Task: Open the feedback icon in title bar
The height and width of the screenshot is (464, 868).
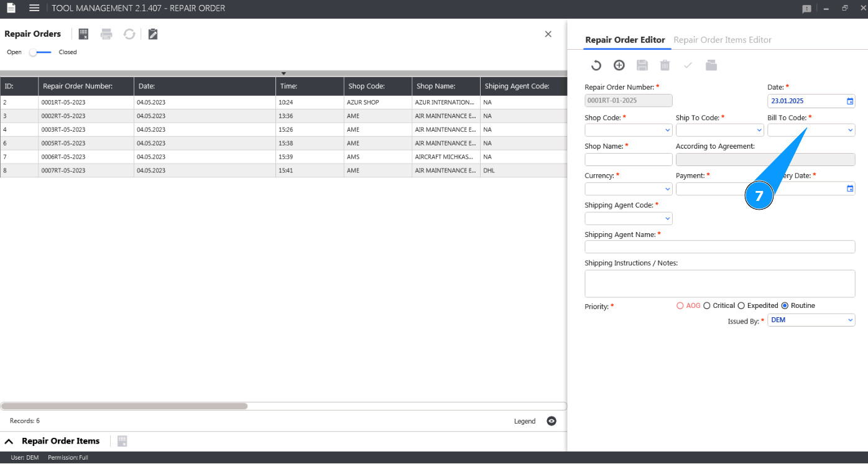Action: pyautogui.click(x=806, y=9)
